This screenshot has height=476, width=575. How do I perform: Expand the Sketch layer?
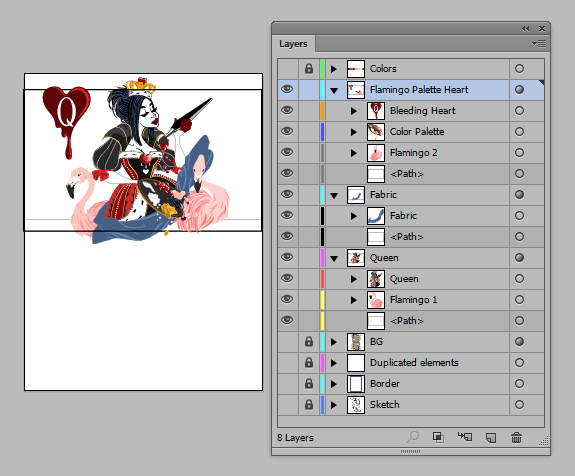tap(333, 405)
